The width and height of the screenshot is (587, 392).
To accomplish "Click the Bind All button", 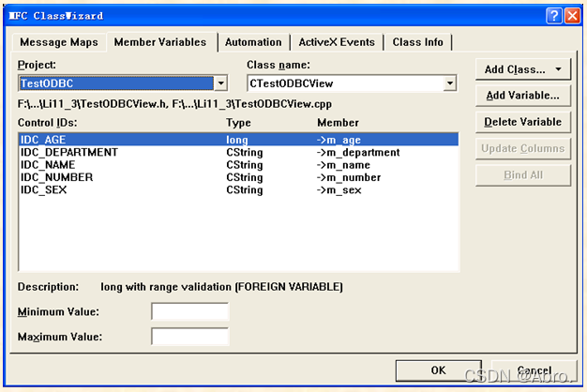I will (523, 174).
